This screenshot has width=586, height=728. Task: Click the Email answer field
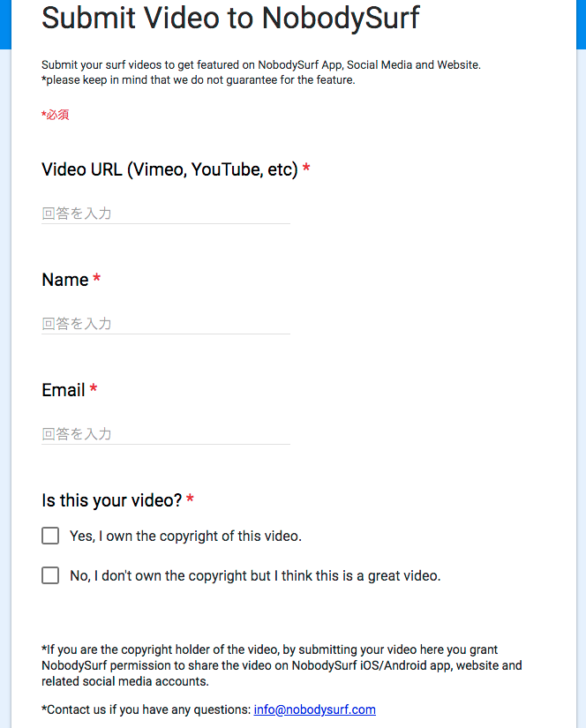click(166, 434)
